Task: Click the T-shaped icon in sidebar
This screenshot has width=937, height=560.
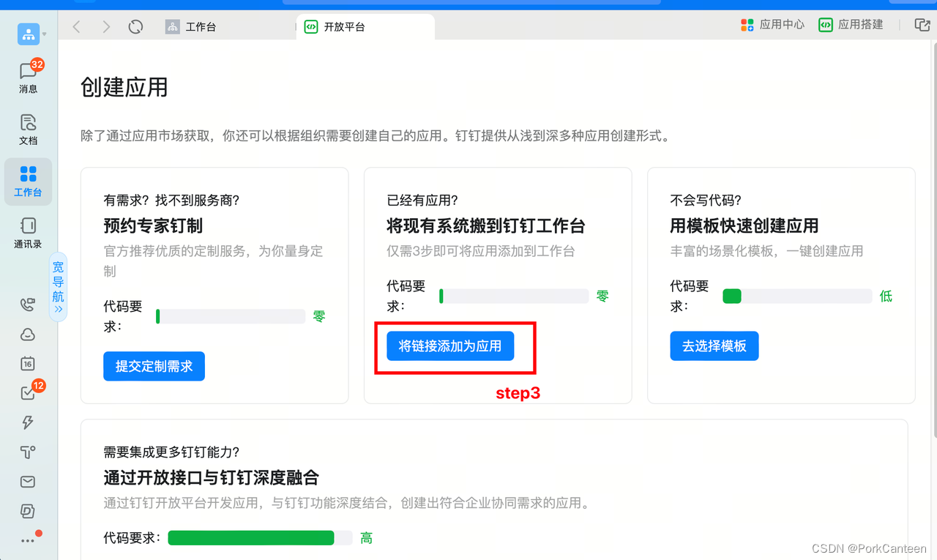Action: pyautogui.click(x=28, y=452)
